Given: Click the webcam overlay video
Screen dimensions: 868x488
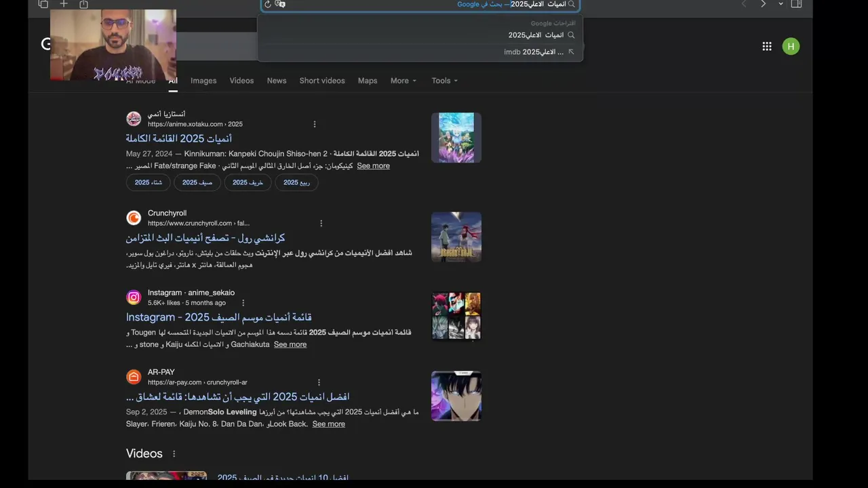Looking at the screenshot, I should [x=113, y=45].
